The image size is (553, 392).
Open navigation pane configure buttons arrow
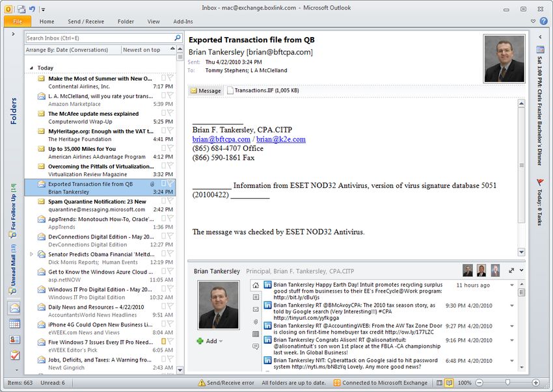click(16, 371)
